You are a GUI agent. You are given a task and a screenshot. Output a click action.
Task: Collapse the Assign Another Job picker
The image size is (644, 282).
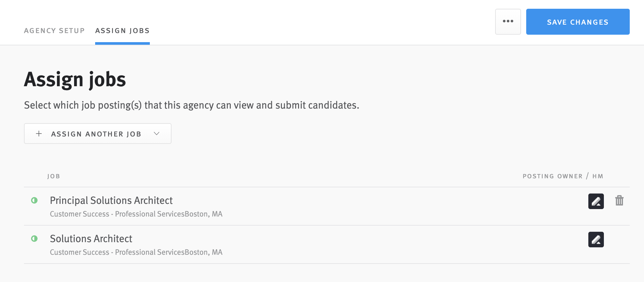[157, 133]
